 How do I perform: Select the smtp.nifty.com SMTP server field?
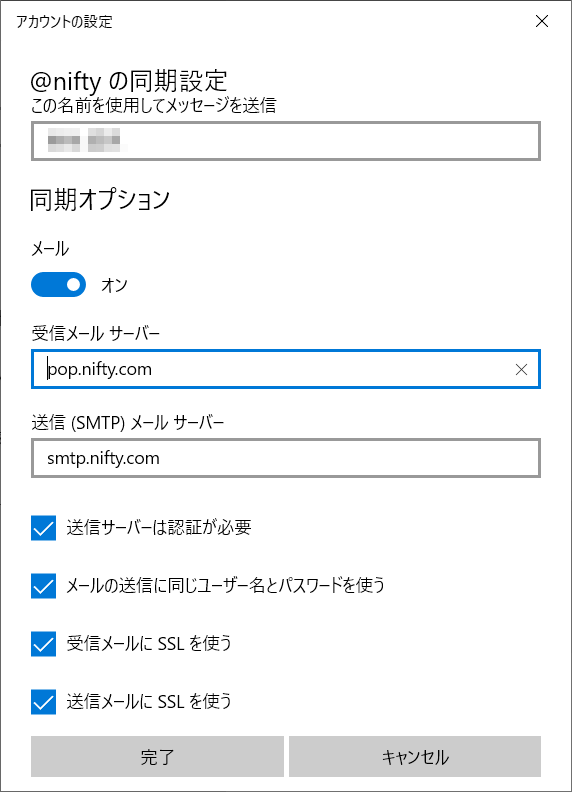286,458
